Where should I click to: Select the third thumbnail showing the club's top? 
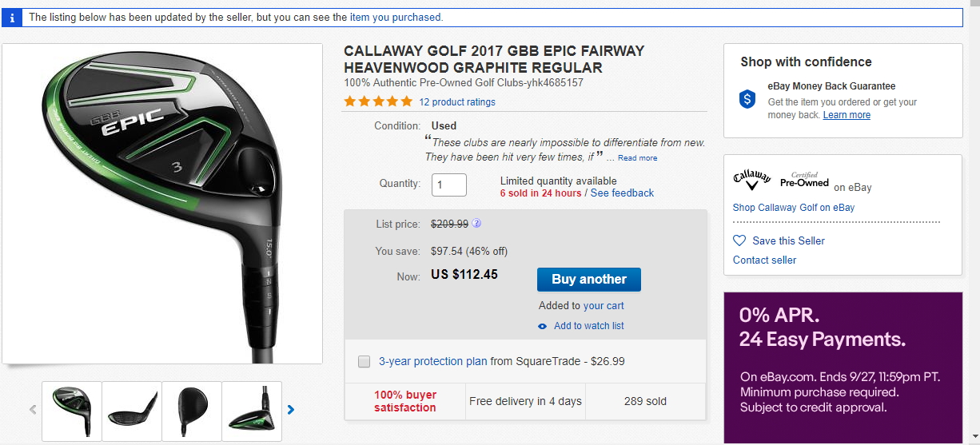pyautogui.click(x=192, y=411)
